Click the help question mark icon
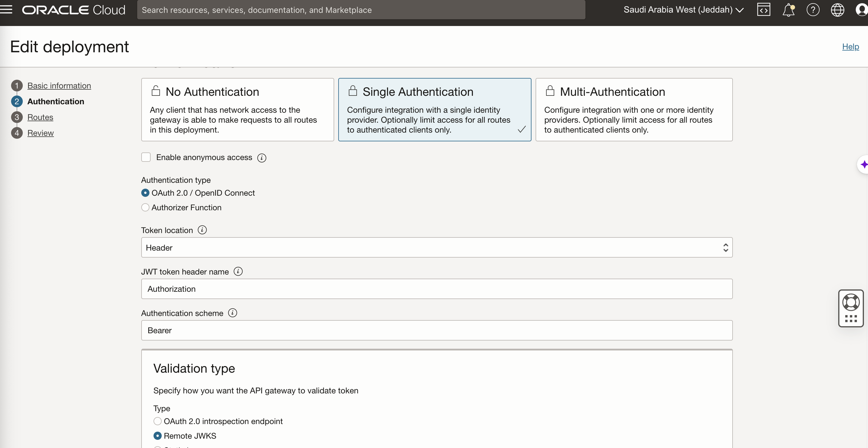This screenshot has width=868, height=448. click(x=813, y=10)
